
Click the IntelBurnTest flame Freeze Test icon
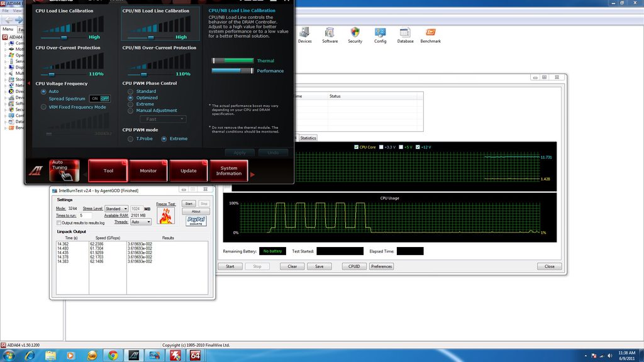pos(165,216)
